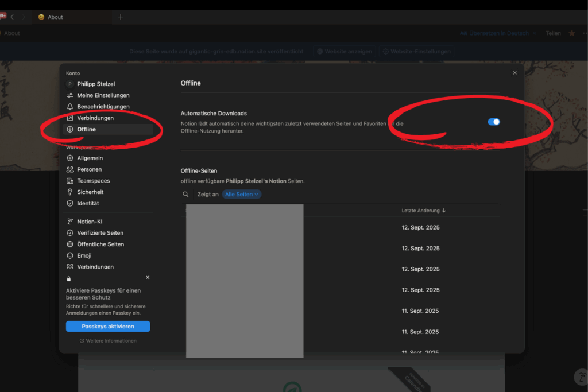Click the Verbindungen arrow icon under Konto

[69, 118]
